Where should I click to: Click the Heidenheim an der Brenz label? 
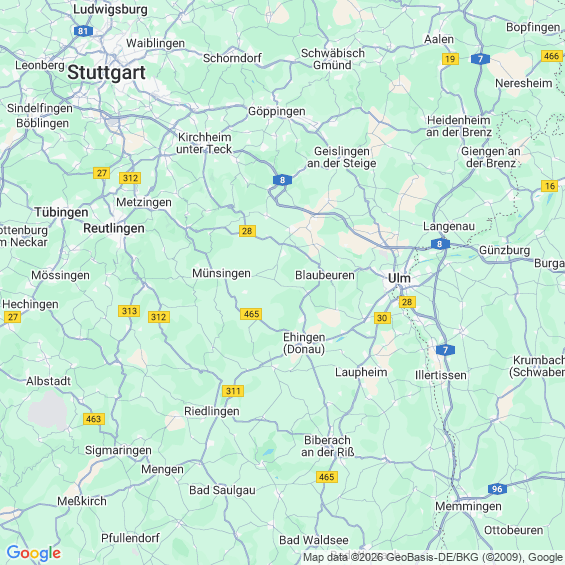(459, 126)
